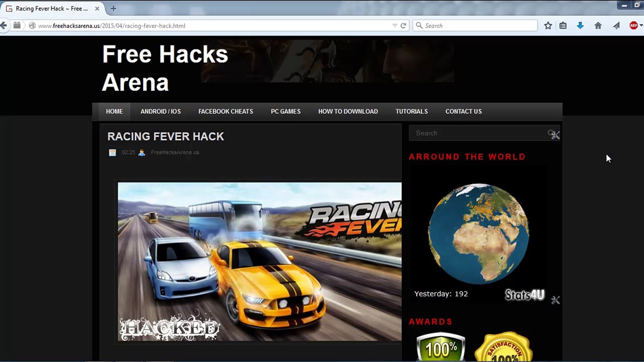Restore the browser window size
644x362 pixels.
tap(637, 5)
